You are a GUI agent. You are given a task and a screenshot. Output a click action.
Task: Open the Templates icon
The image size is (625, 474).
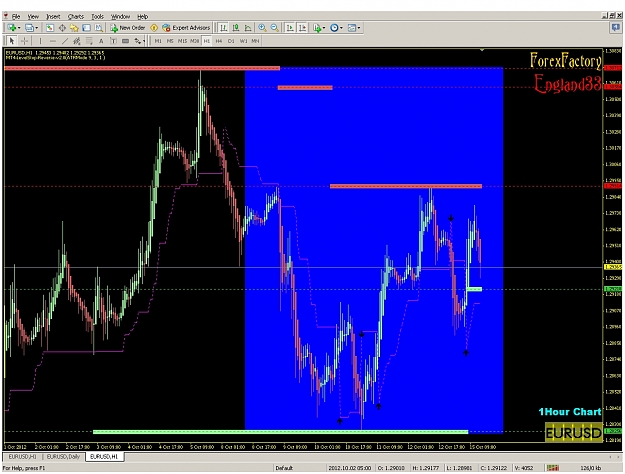pyautogui.click(x=352, y=28)
